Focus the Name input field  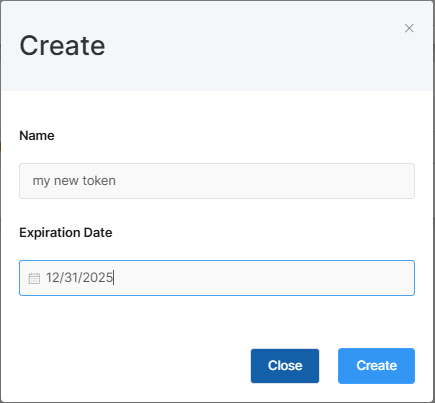pos(217,181)
